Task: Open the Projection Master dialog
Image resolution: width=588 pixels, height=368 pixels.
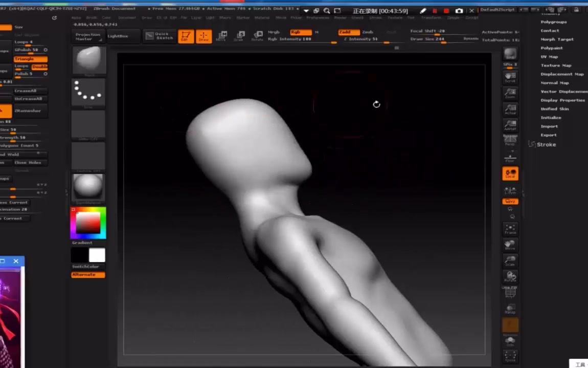Action: pos(87,36)
